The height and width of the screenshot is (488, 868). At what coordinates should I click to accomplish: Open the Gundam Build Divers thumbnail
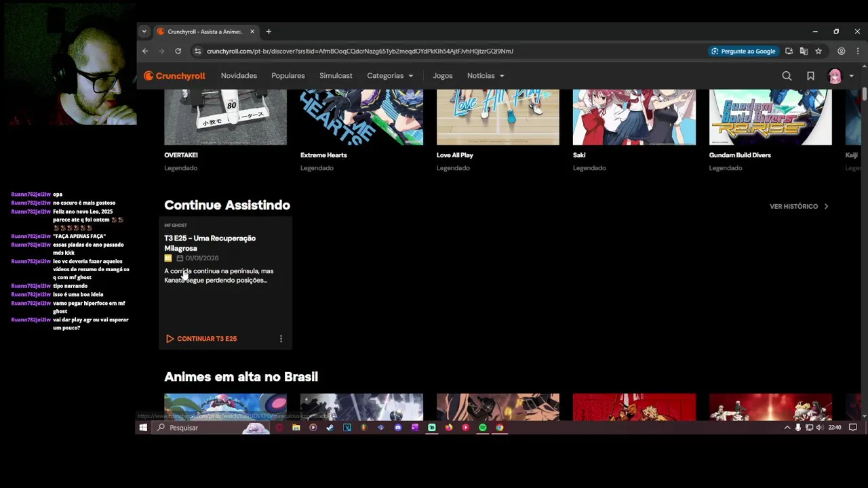coord(770,117)
